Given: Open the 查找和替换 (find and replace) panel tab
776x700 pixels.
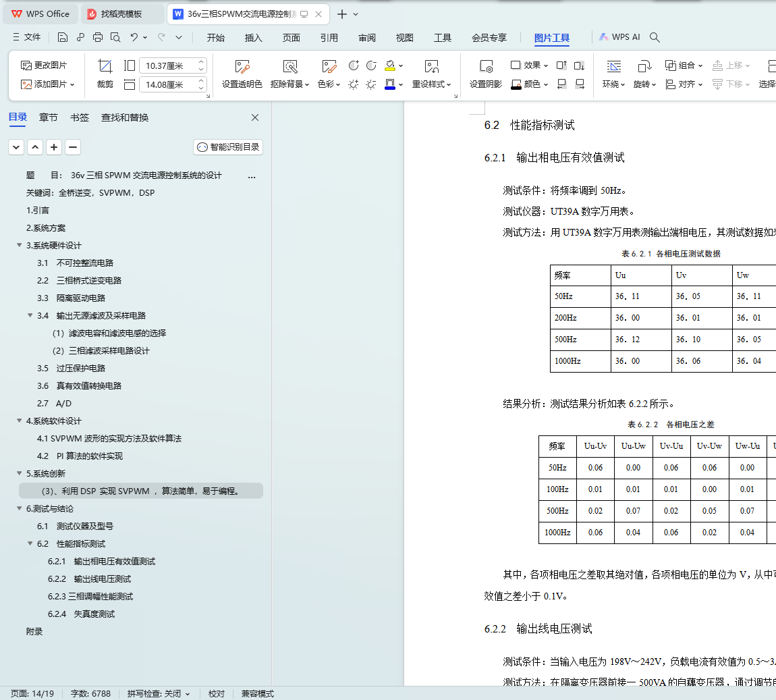Looking at the screenshot, I should 125,117.
